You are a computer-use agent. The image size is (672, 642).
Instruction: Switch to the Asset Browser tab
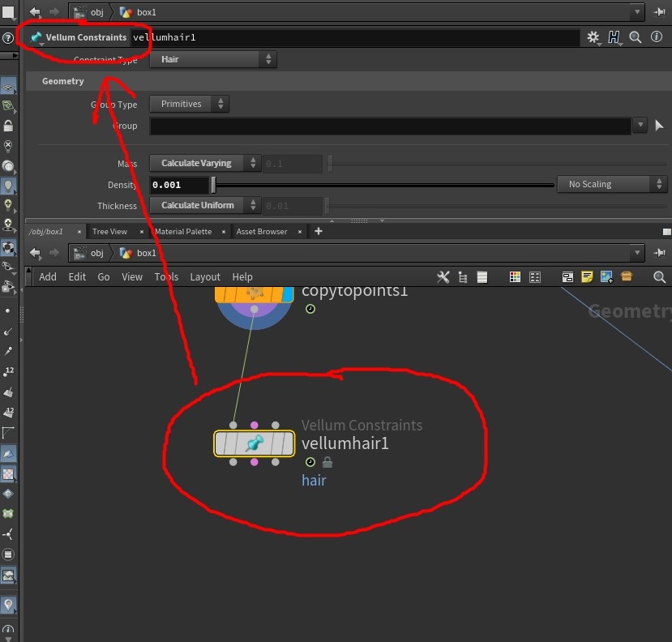[262, 232]
